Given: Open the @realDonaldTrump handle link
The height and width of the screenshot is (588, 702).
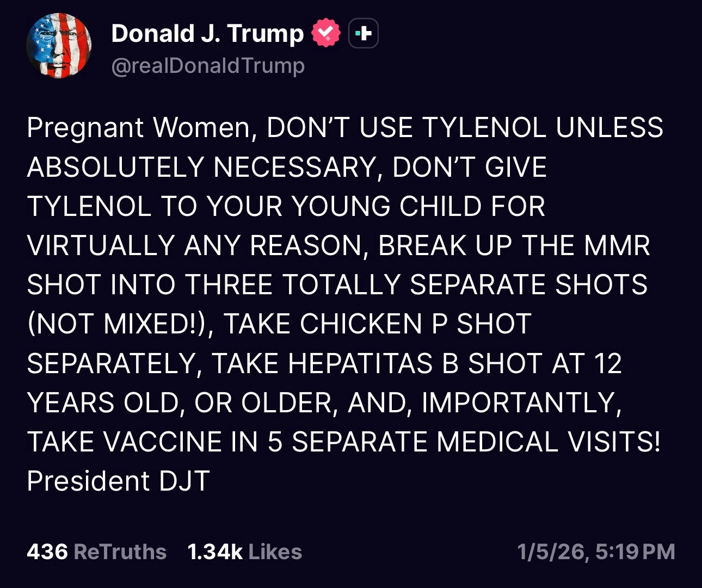Looking at the screenshot, I should point(208,66).
